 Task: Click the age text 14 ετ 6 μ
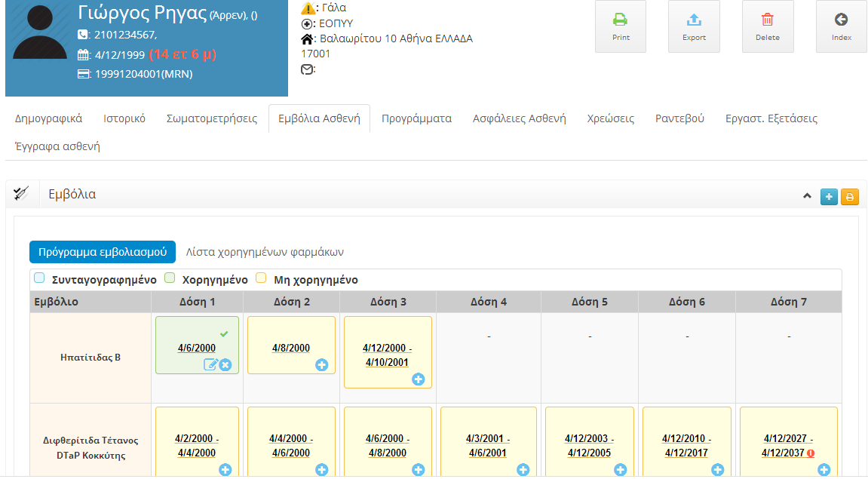pos(182,54)
